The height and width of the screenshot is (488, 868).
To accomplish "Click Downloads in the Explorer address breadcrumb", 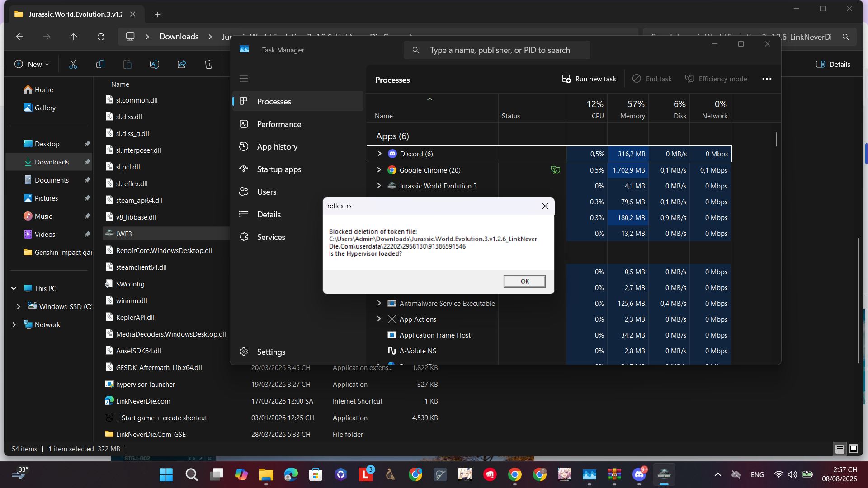I will pos(179,37).
